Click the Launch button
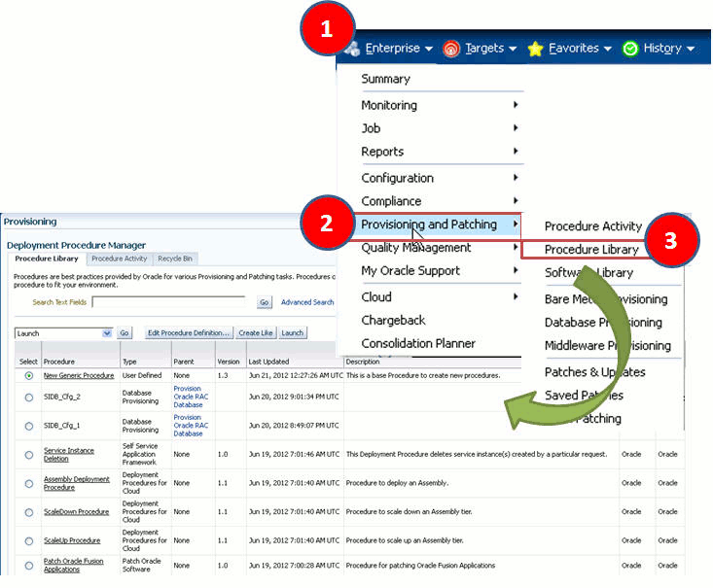Image resolution: width=713 pixels, height=588 pixels. coord(293,333)
